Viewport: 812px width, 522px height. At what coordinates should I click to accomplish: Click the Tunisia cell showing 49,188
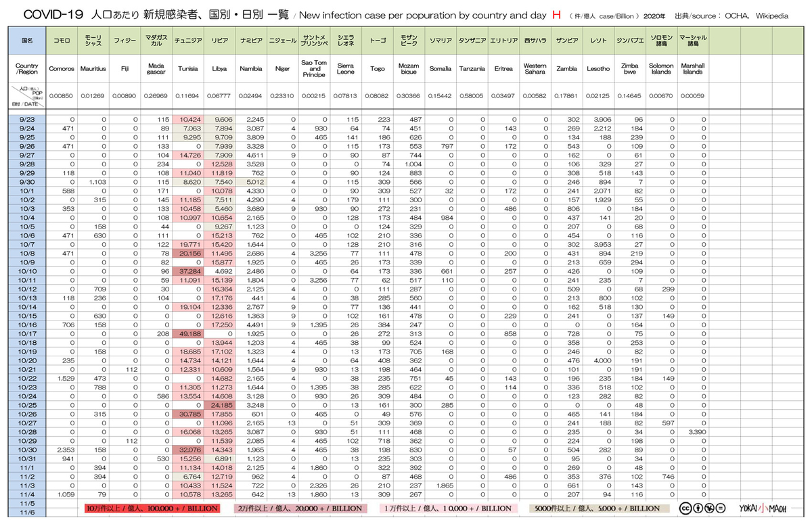pos(188,333)
